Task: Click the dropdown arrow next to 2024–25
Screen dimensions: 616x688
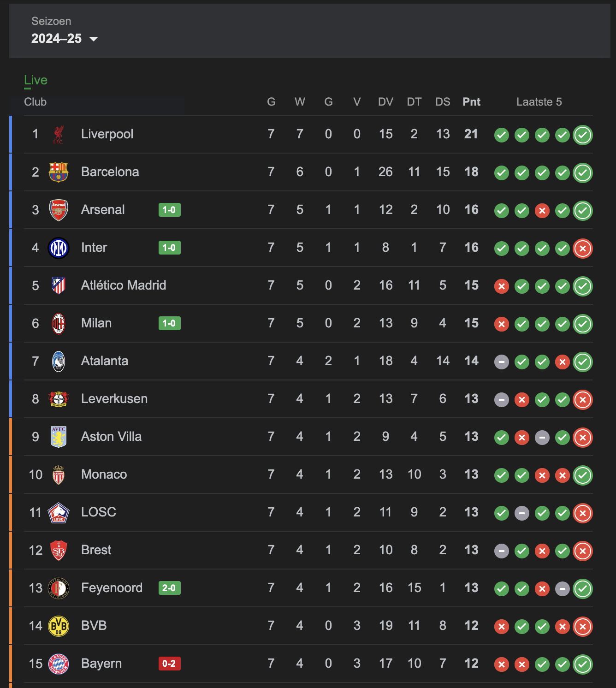Action: tap(94, 39)
